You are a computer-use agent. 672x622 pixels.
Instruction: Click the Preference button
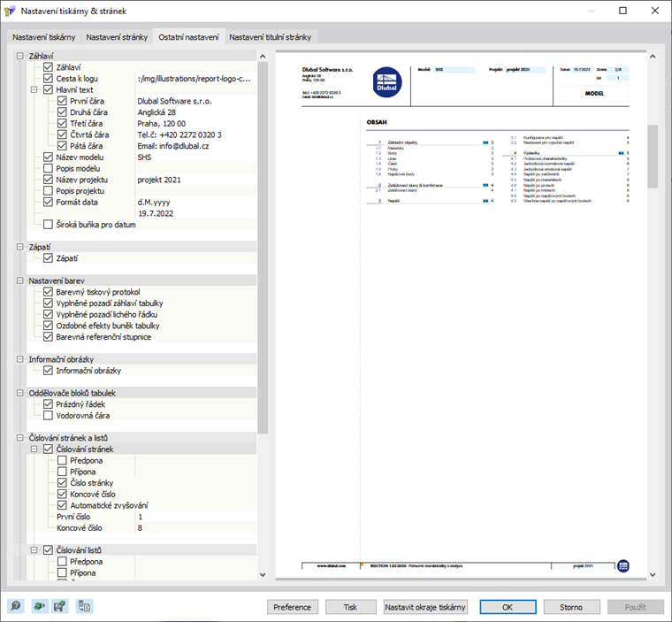tap(293, 607)
